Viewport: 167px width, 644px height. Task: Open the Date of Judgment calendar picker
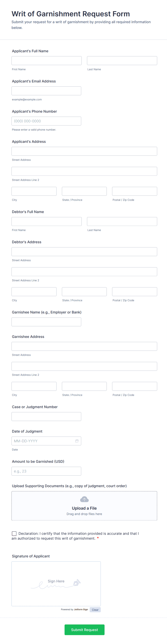(x=77, y=441)
